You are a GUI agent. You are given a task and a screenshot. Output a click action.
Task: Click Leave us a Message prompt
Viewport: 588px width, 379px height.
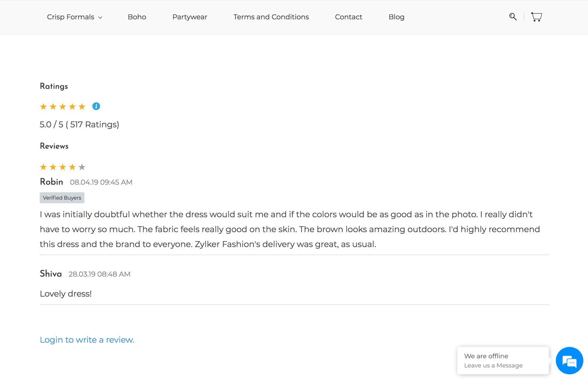click(x=493, y=365)
